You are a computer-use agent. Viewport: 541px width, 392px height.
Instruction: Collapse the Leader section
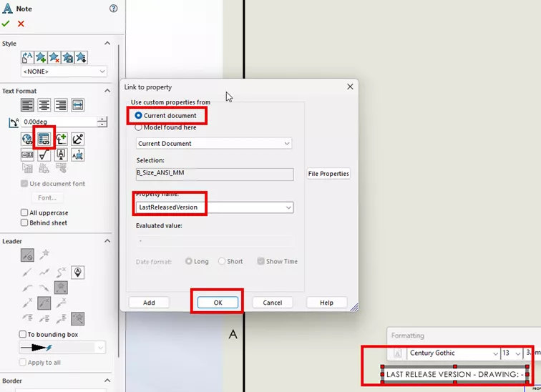click(x=107, y=241)
